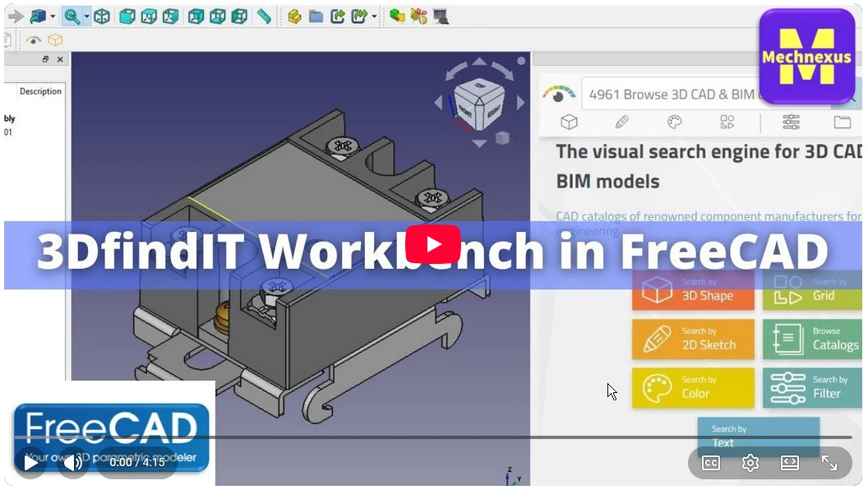
Task: Select the color palette tab icon
Action: [674, 122]
